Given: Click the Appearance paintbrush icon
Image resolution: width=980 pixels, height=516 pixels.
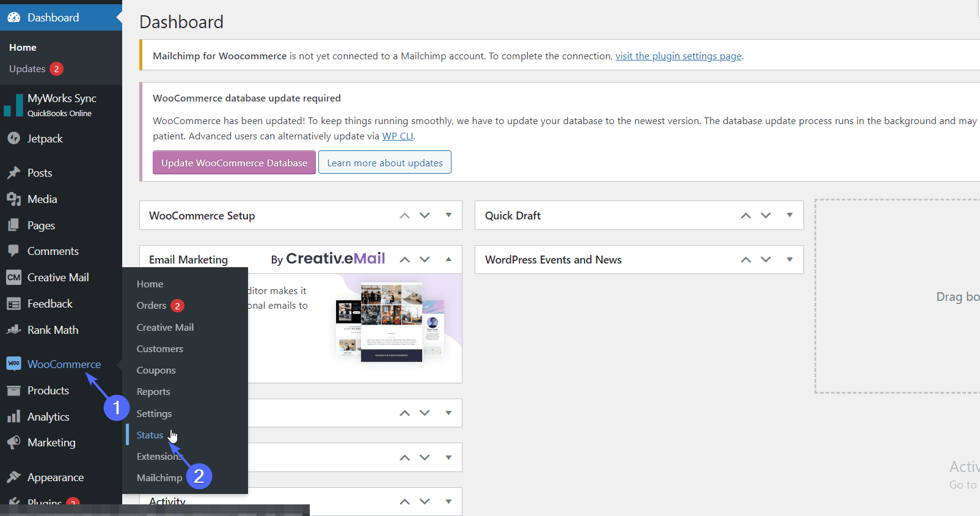Looking at the screenshot, I should coord(13,477).
